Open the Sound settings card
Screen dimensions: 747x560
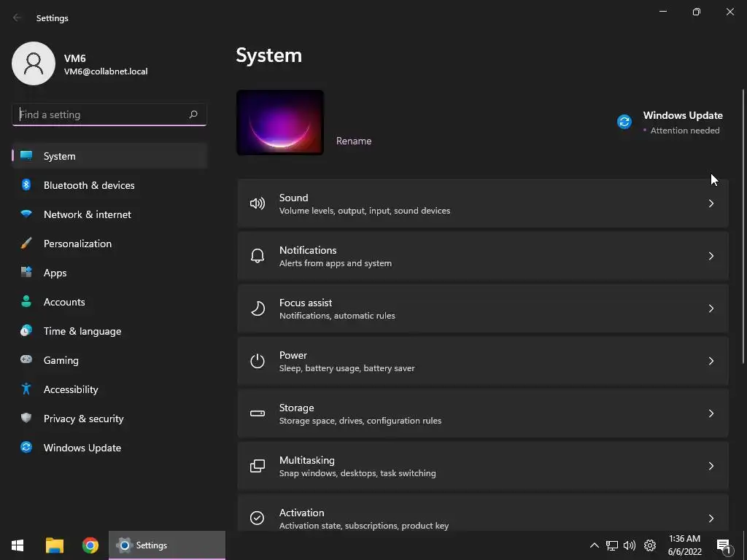[483, 204]
